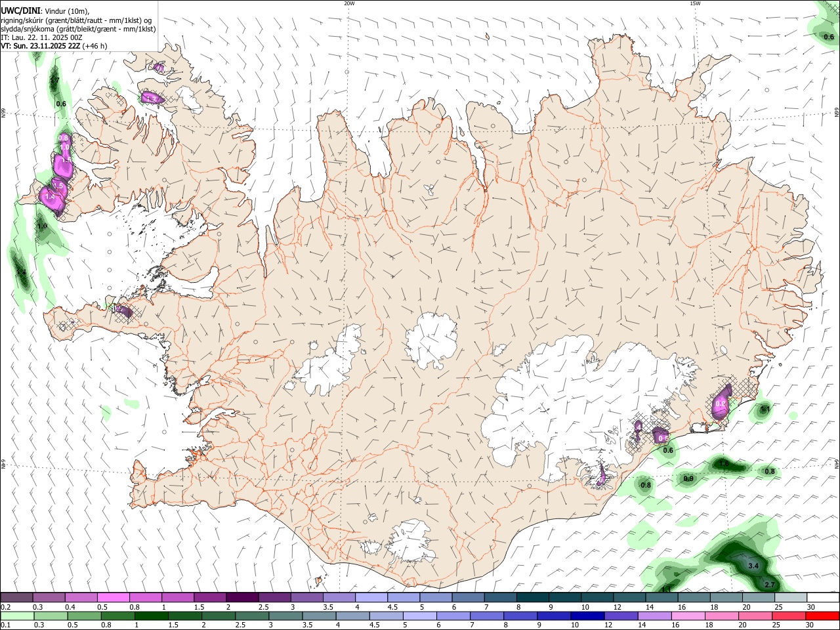Click the 30 tick label on the lower rain scale
840x630 pixels.
click(x=810, y=625)
